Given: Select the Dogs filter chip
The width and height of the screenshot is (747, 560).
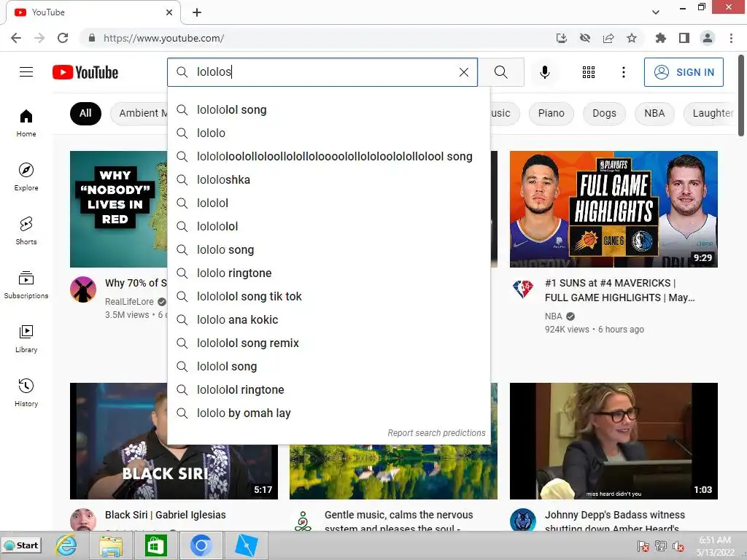Looking at the screenshot, I should [x=604, y=113].
